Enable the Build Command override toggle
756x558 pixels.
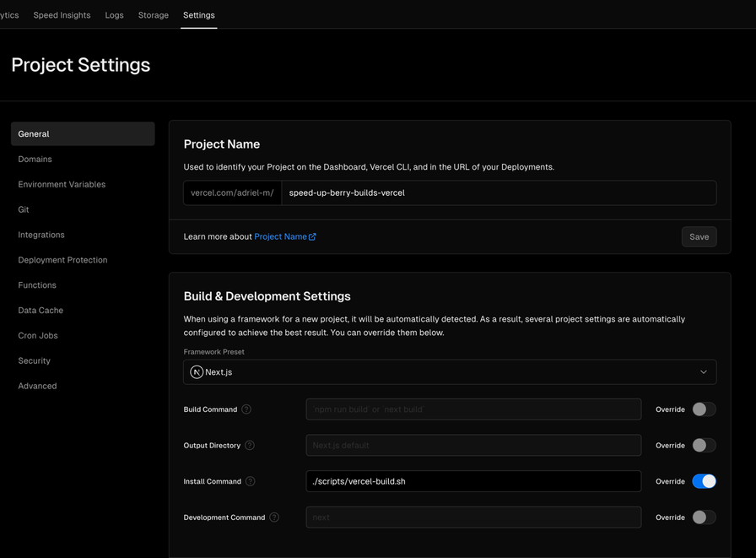coord(704,409)
